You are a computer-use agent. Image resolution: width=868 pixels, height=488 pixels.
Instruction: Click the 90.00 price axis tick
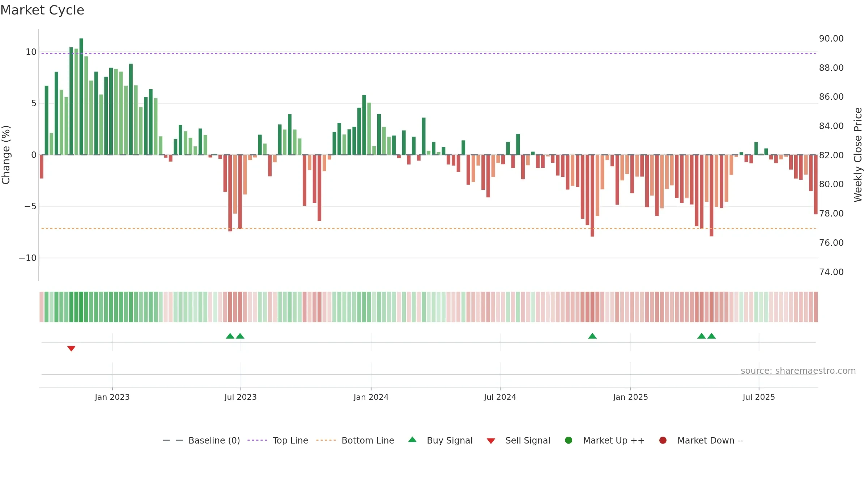(831, 39)
